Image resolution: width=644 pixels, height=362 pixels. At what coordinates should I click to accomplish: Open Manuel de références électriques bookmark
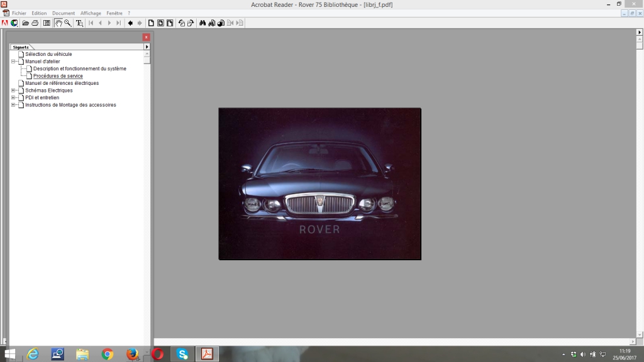point(62,84)
